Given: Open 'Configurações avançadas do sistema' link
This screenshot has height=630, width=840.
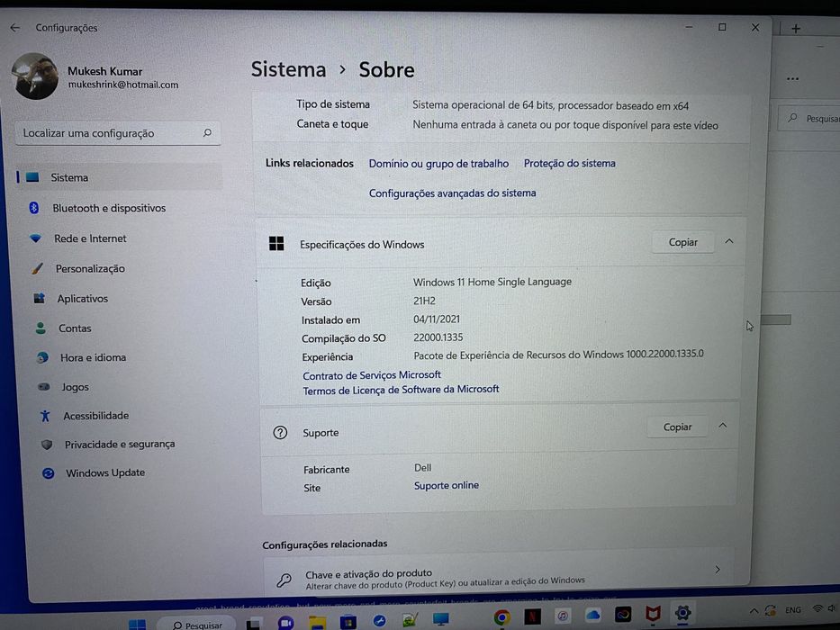Looking at the screenshot, I should coord(452,193).
